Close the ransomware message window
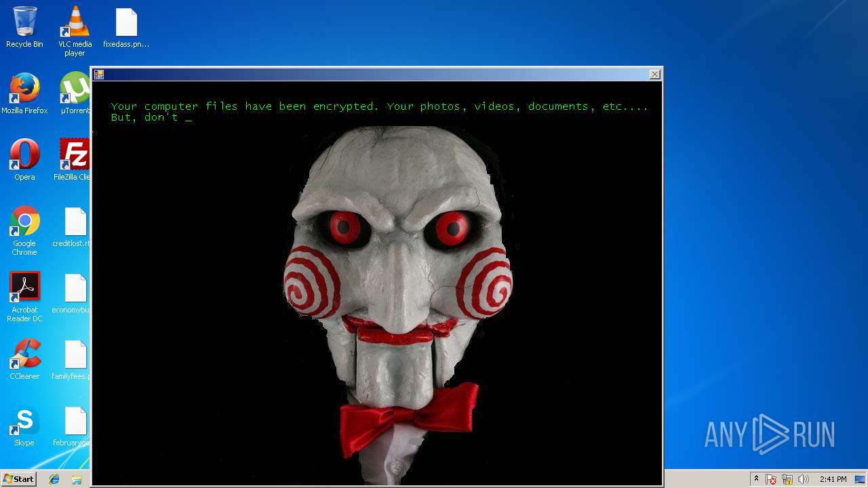The height and width of the screenshot is (488, 868). [x=654, y=75]
